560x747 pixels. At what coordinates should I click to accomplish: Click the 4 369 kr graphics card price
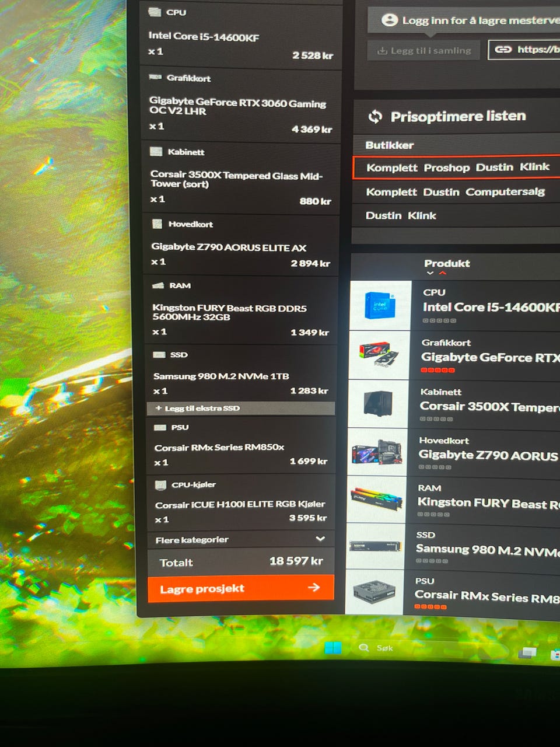(x=311, y=130)
